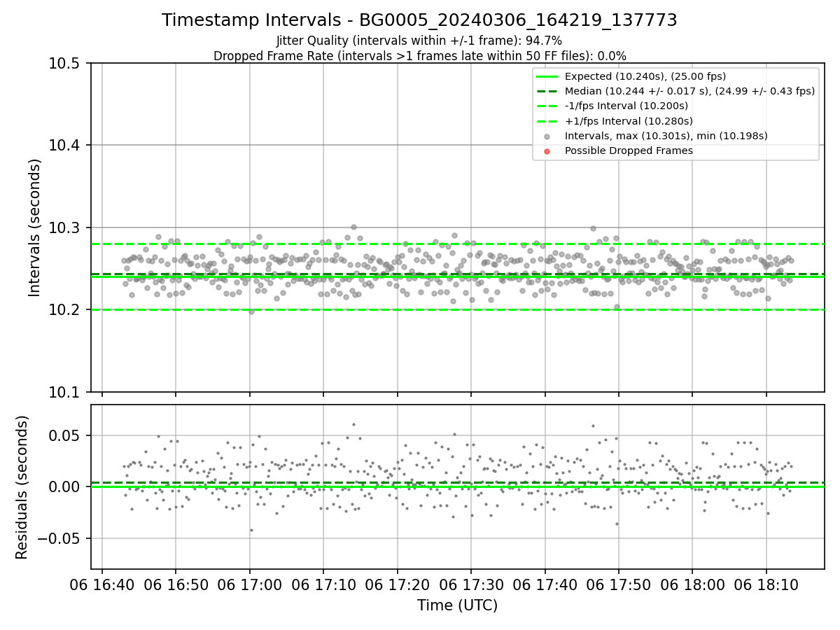Click the x tick label '06 17:10'

[323, 584]
